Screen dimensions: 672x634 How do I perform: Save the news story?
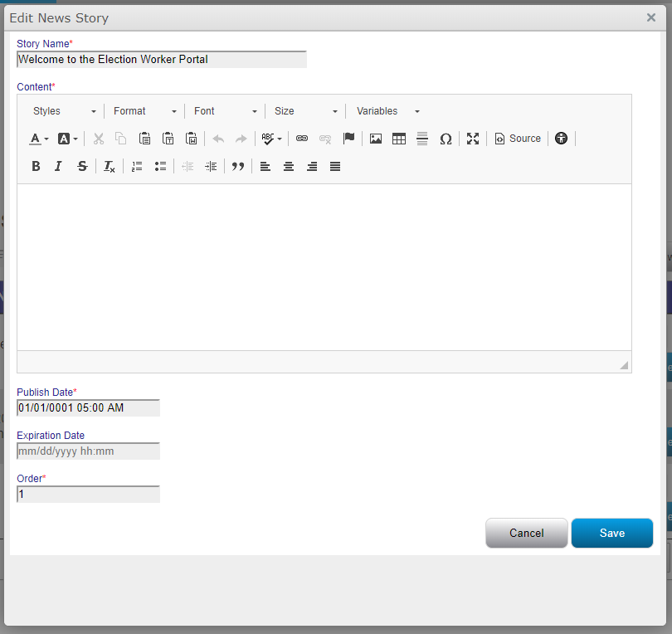[611, 533]
